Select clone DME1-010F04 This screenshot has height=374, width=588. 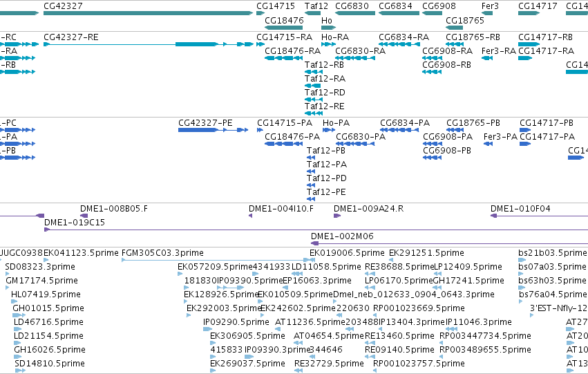(520, 209)
